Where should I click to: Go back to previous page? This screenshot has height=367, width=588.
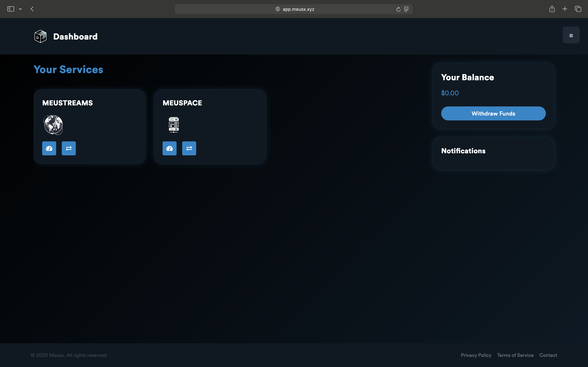pos(32,9)
